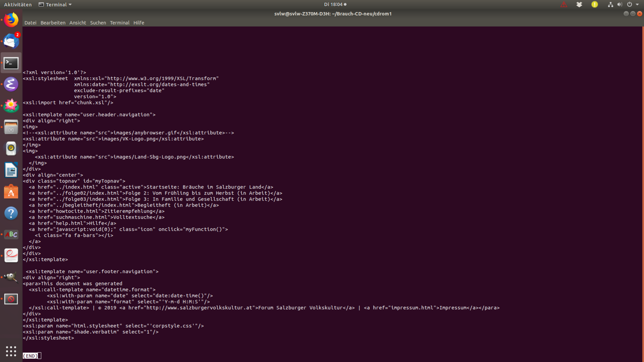The width and height of the screenshot is (644, 362).
Task: Open Thunderbird mail with unread badge
Action: (x=11, y=41)
